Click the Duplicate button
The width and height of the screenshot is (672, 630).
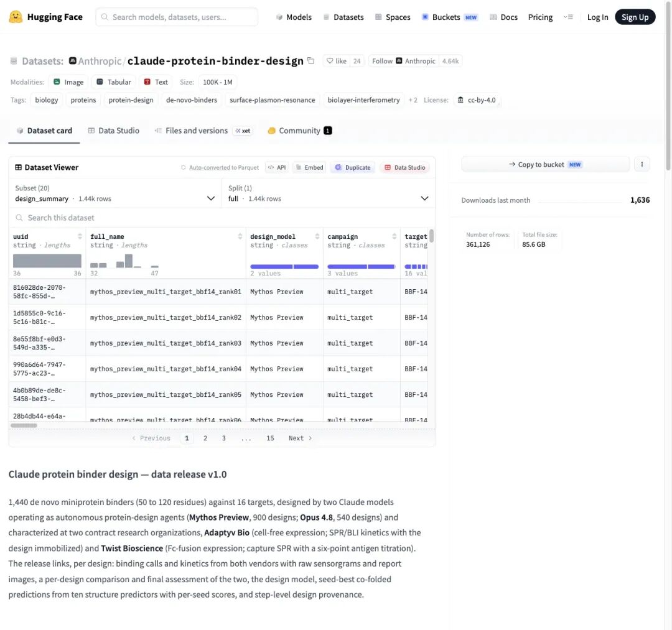[353, 167]
